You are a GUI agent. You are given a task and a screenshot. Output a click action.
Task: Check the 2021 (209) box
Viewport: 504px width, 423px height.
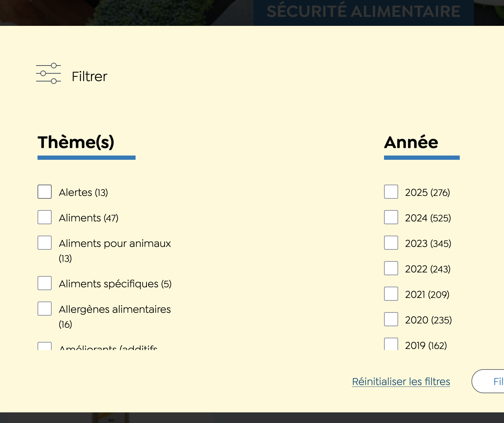click(391, 294)
